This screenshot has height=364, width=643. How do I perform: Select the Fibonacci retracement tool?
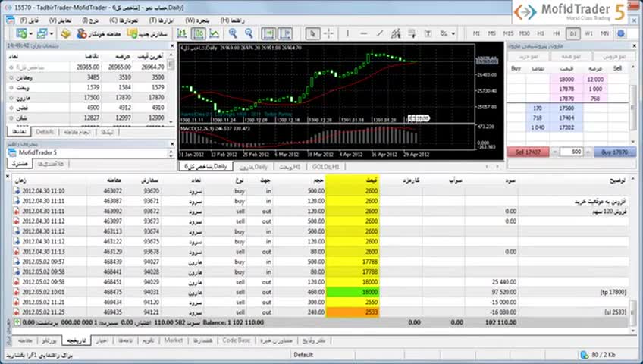click(412, 33)
